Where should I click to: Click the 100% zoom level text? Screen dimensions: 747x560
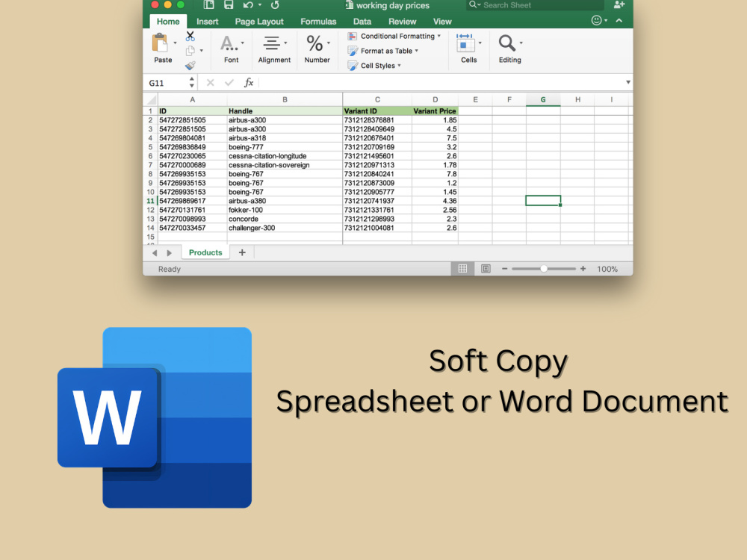point(607,269)
